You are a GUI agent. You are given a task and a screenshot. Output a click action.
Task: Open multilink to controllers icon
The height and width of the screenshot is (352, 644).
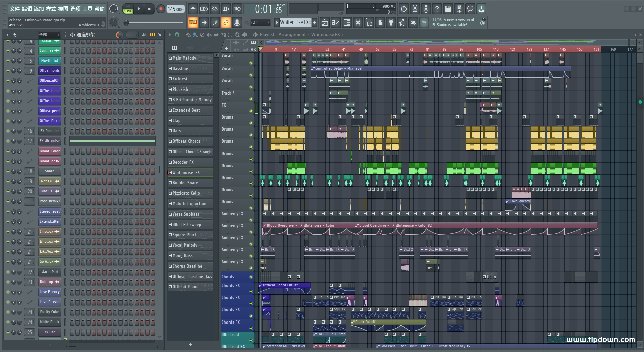tap(237, 23)
